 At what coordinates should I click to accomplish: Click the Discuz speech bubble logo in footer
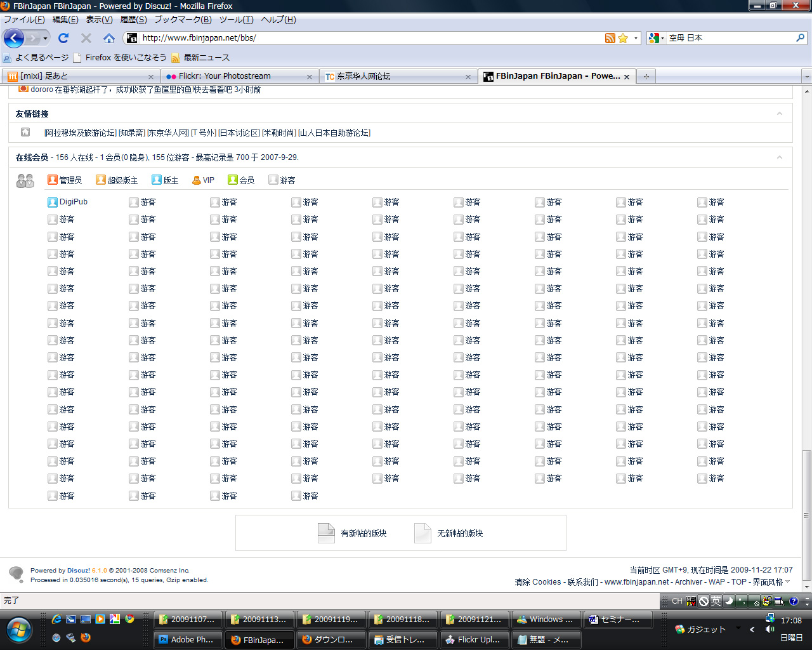coord(16,574)
